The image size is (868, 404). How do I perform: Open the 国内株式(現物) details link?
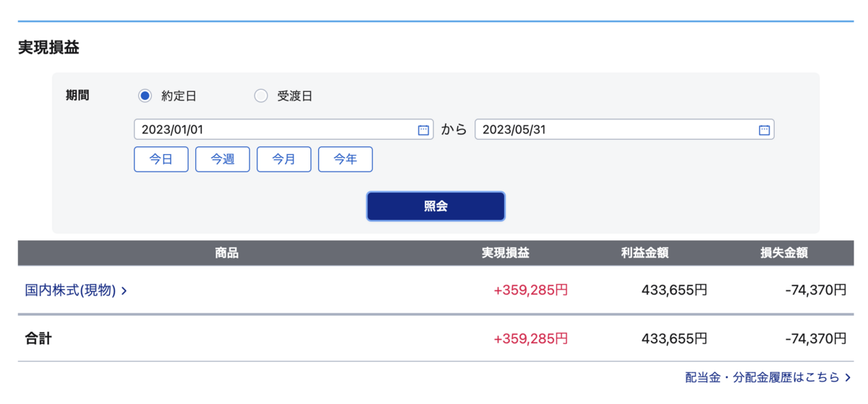pyautogui.click(x=77, y=290)
